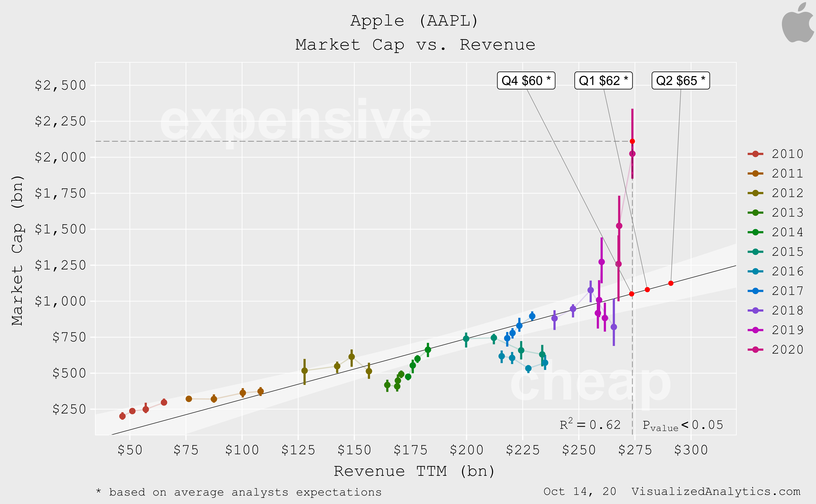Select the 2017 legend year text
The image size is (816, 504).
click(788, 291)
